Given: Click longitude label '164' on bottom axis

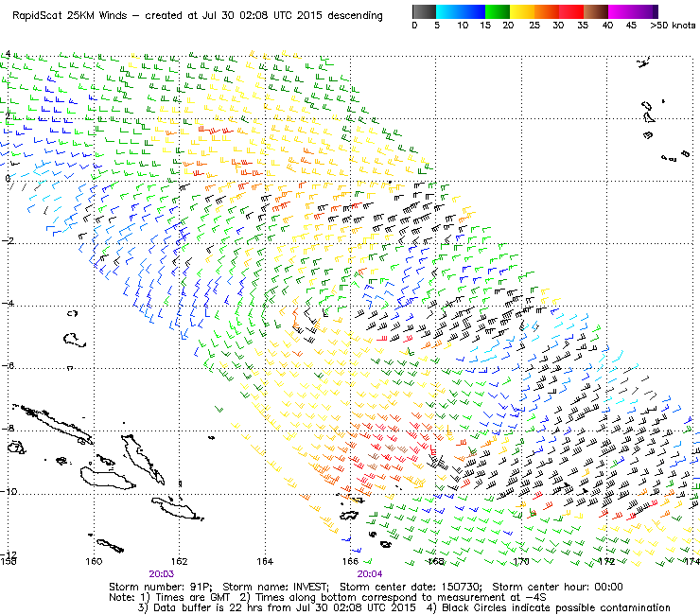Looking at the screenshot, I should [x=265, y=561].
